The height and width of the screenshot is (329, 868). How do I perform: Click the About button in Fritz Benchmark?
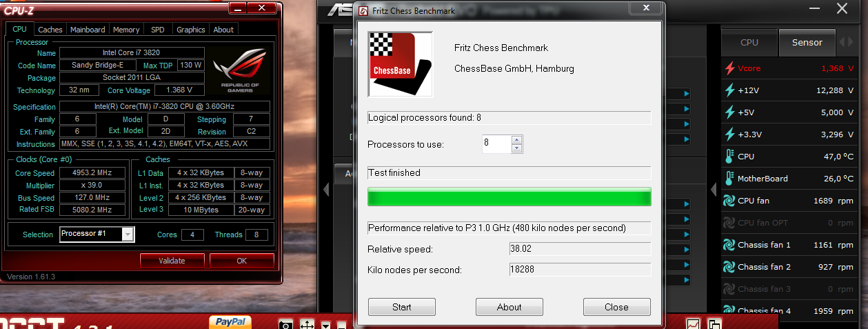click(509, 307)
